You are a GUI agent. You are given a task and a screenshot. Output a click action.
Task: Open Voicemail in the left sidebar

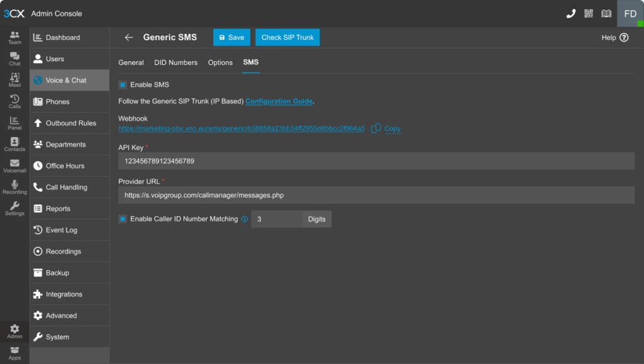tap(14, 166)
